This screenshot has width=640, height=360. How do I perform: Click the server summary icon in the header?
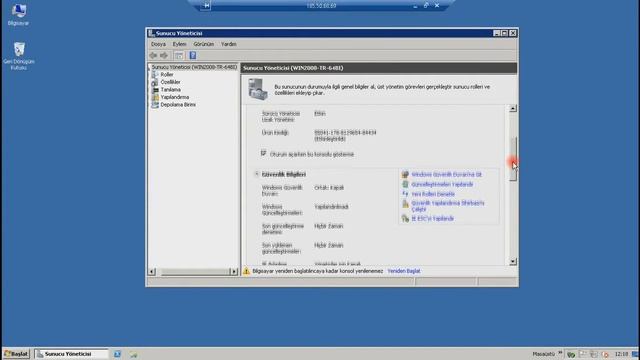point(258,89)
